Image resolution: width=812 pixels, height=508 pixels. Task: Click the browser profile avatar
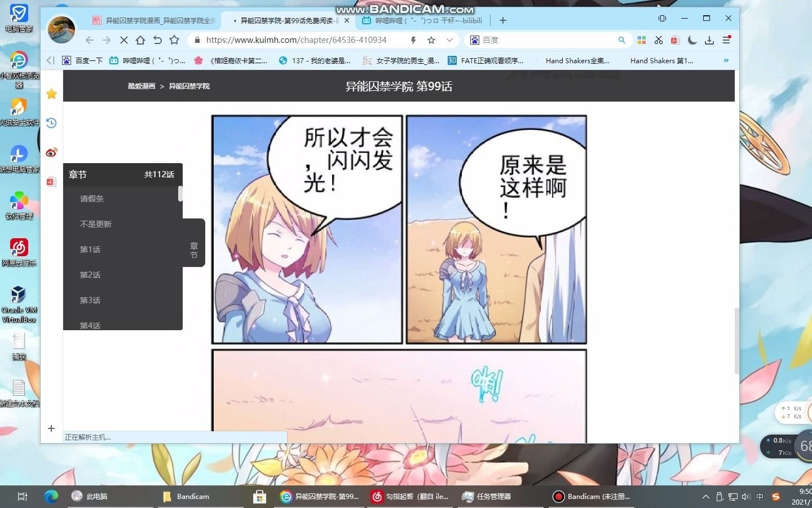61,29
